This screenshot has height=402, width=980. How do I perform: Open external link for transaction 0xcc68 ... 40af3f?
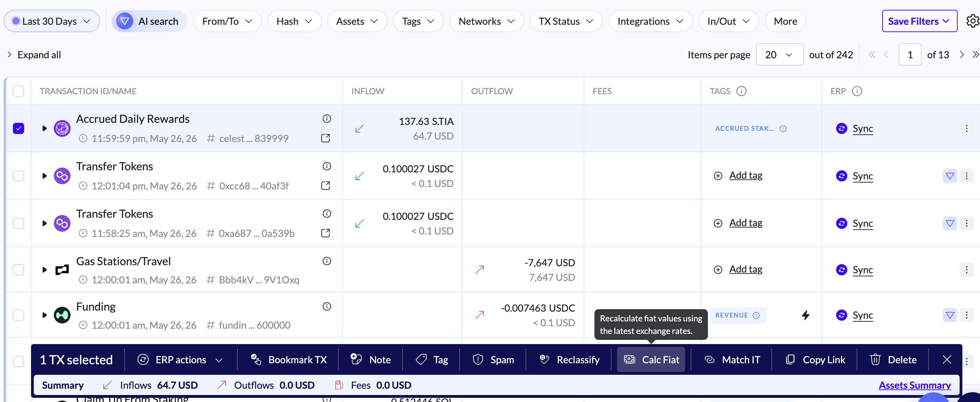[325, 185]
